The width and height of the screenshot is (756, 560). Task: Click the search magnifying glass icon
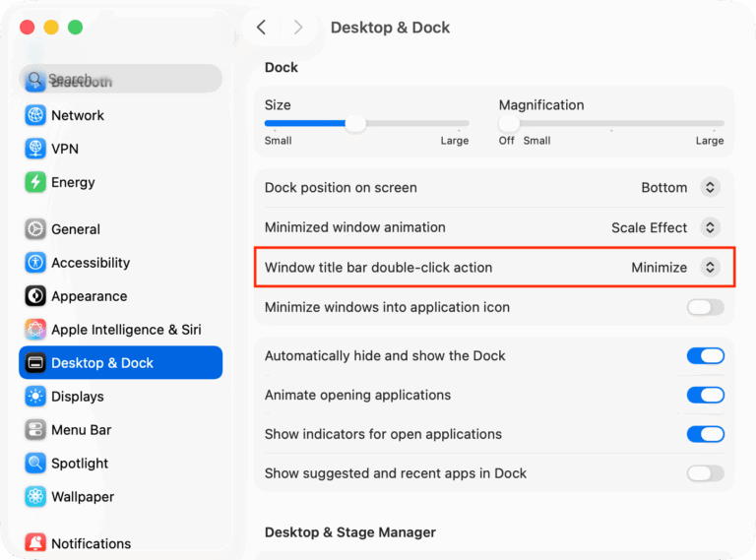(x=34, y=79)
